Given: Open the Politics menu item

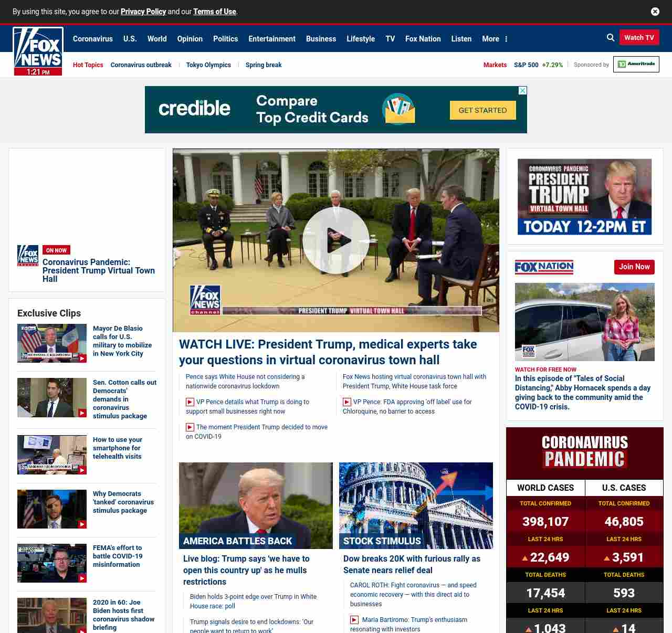Looking at the screenshot, I should pos(225,39).
